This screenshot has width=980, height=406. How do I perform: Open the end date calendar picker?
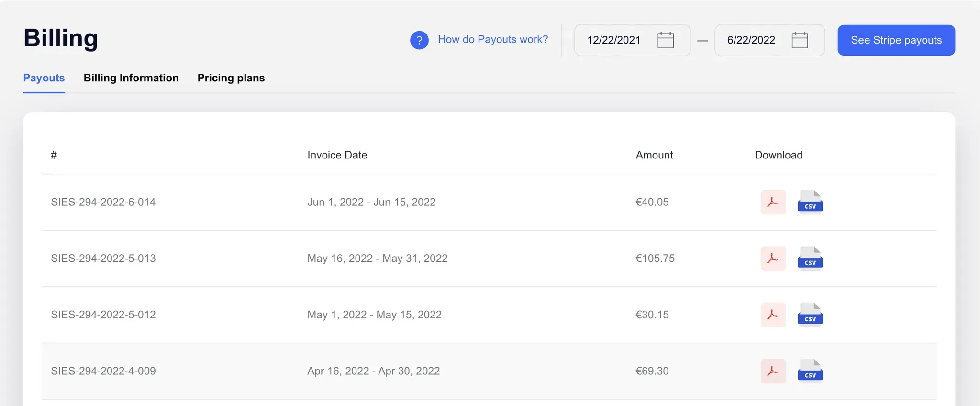pyautogui.click(x=800, y=40)
